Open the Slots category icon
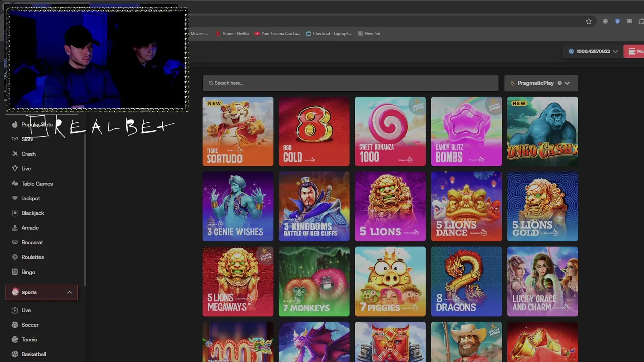The width and height of the screenshot is (644, 362). point(15,139)
